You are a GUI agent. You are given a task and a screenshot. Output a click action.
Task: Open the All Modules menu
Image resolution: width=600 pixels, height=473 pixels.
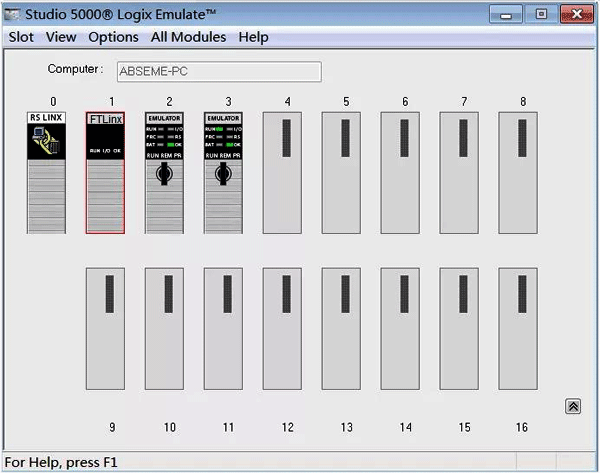(x=188, y=37)
